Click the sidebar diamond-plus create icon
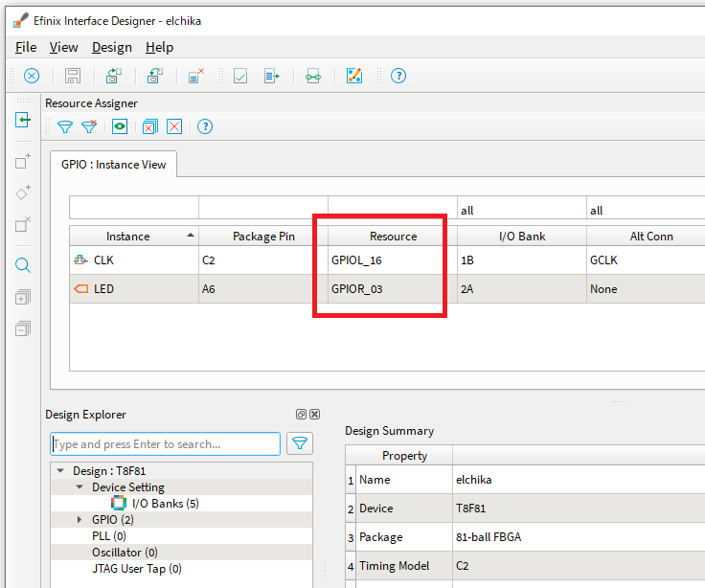Screen dimensions: 705x588 coord(23,192)
